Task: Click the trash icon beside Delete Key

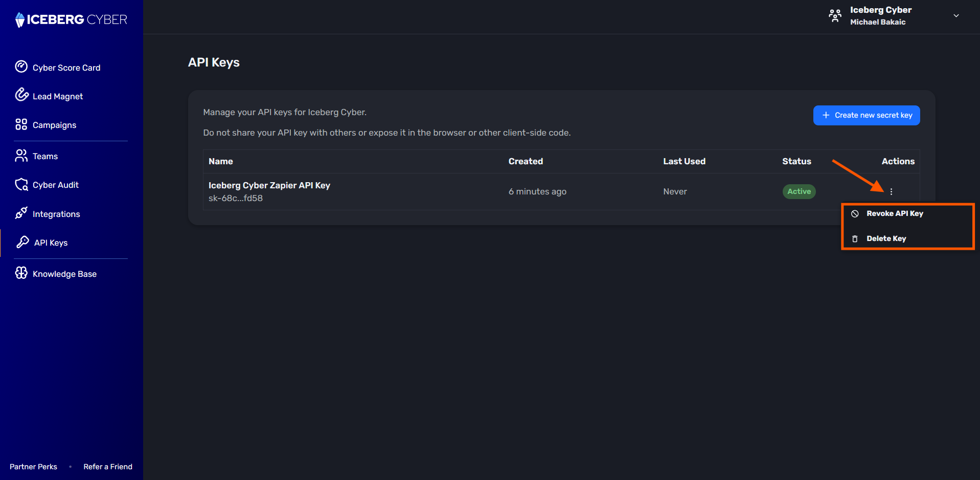Action: (855, 239)
